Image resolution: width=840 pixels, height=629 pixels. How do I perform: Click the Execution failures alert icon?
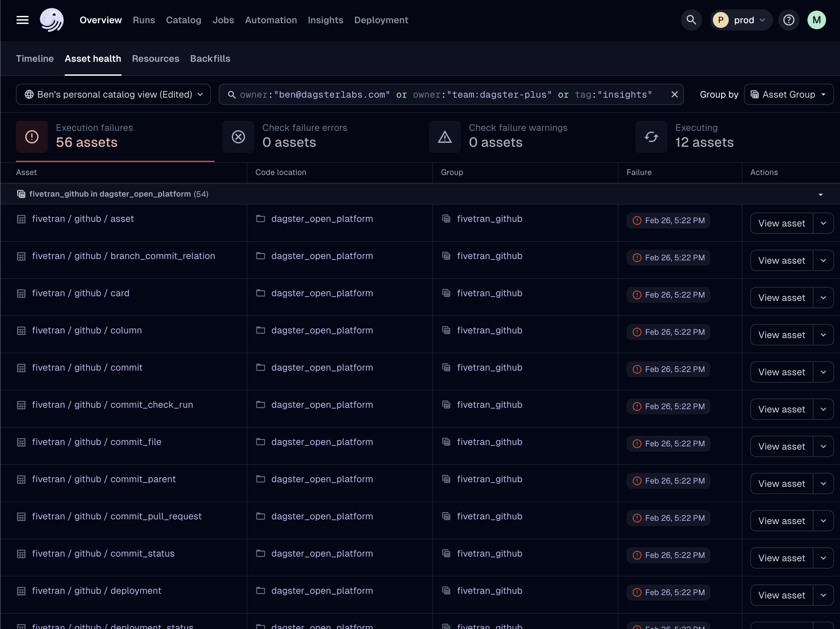(32, 137)
